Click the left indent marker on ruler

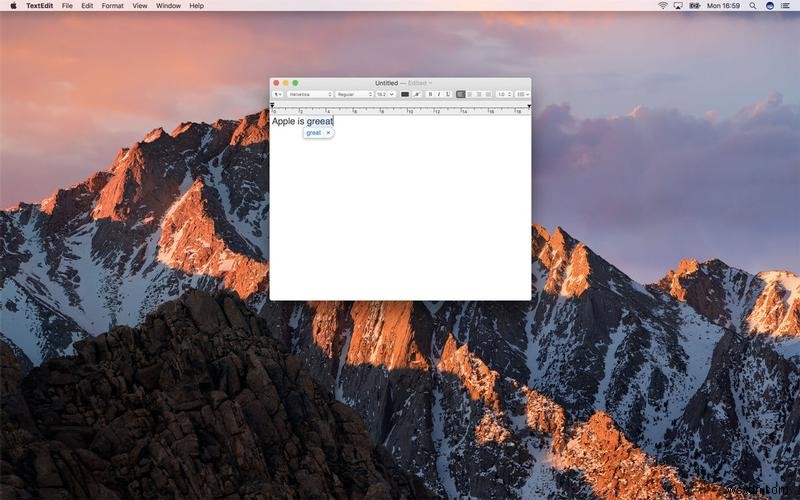pyautogui.click(x=272, y=105)
